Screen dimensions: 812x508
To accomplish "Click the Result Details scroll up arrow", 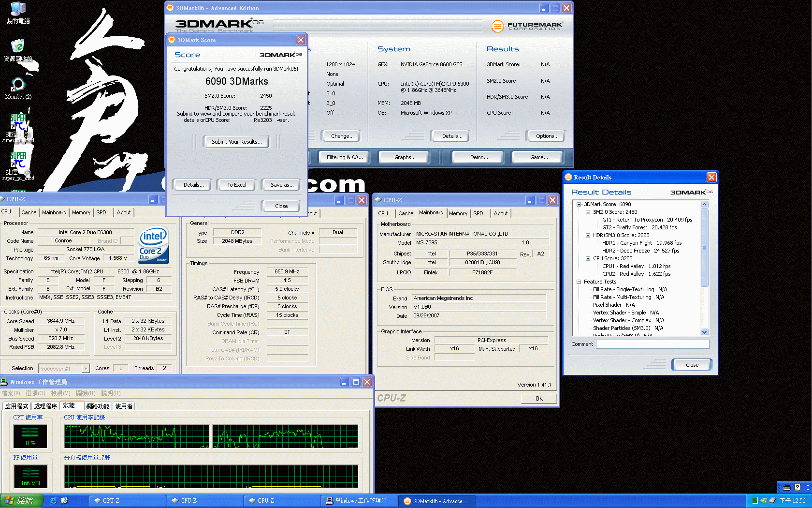I will tap(704, 205).
